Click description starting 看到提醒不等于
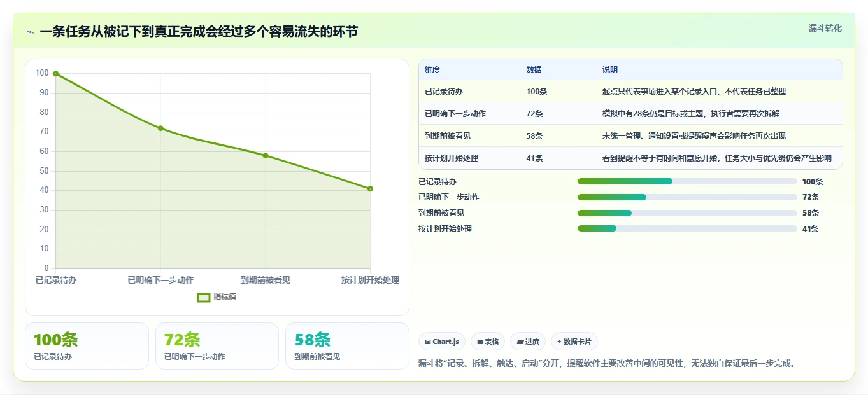 point(717,158)
